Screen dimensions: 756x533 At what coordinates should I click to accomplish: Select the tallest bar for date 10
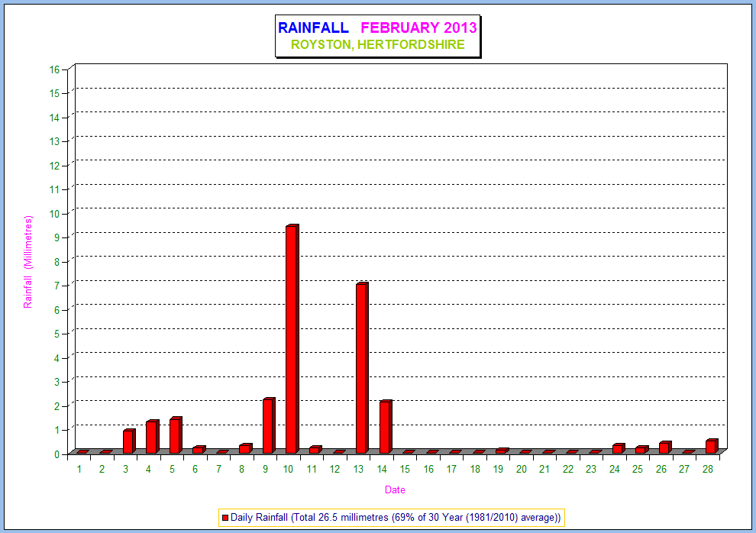pos(292,339)
